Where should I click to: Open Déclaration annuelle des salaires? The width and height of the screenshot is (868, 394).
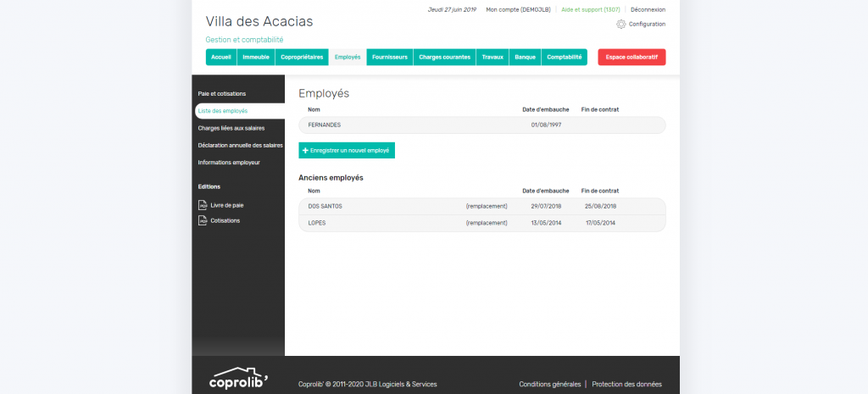click(240, 145)
